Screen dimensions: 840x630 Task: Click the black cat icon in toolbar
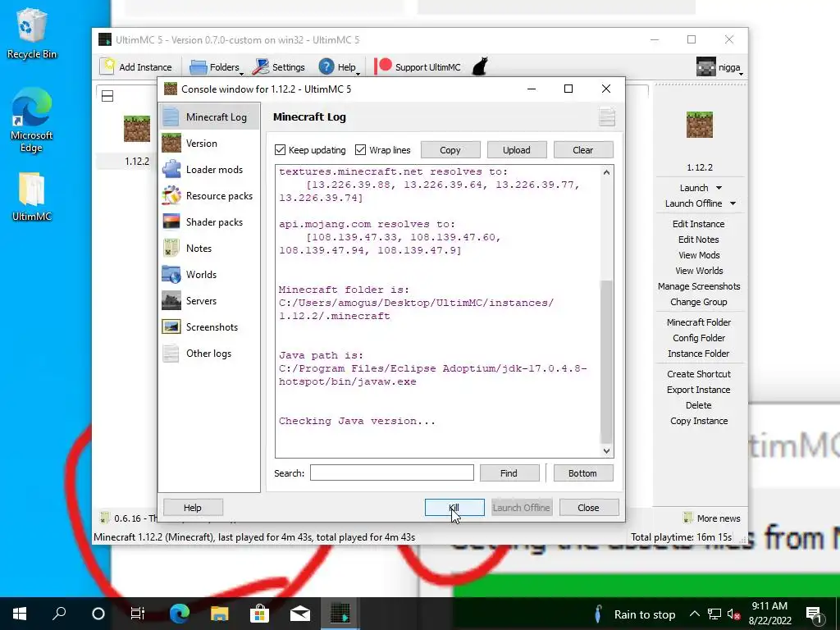[x=480, y=67]
